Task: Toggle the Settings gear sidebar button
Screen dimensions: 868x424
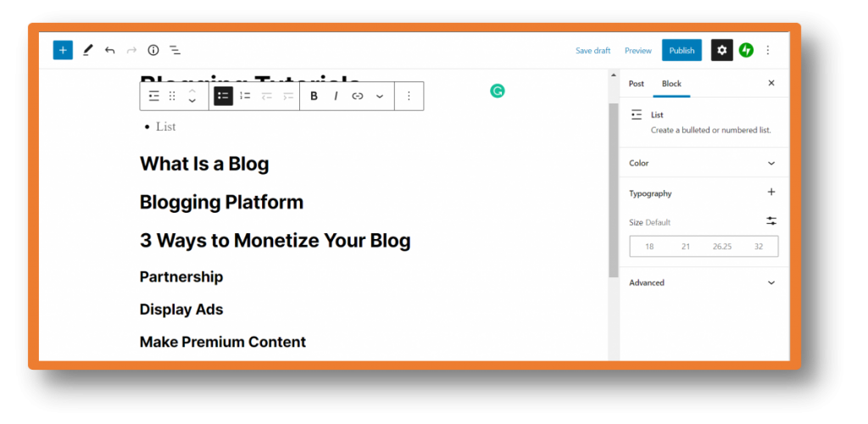Action: (721, 50)
